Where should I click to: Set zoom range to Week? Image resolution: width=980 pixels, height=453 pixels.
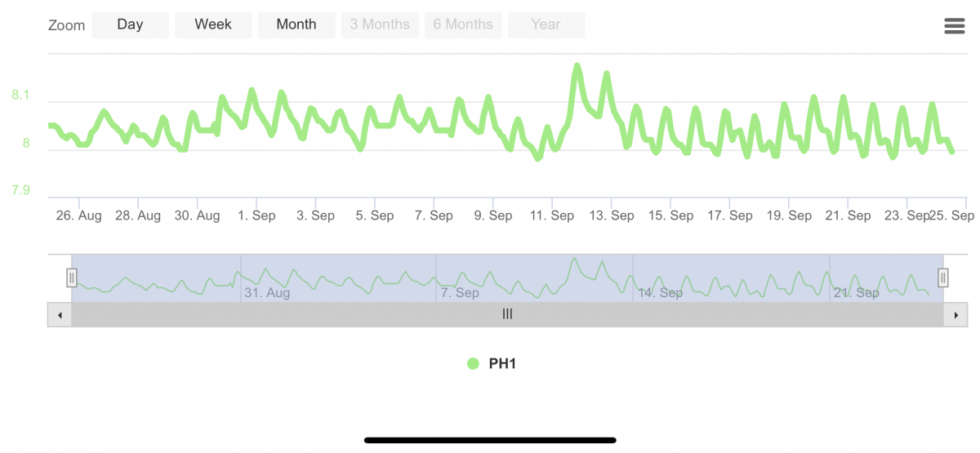pyautogui.click(x=213, y=24)
